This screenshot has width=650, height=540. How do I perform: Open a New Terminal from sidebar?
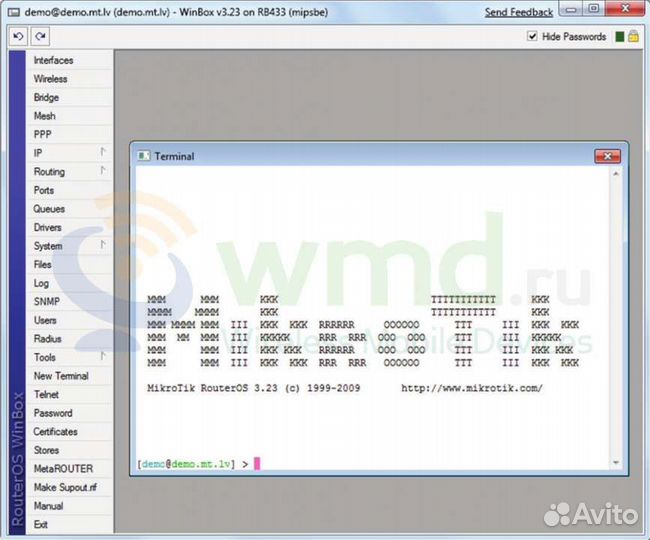coord(69,376)
